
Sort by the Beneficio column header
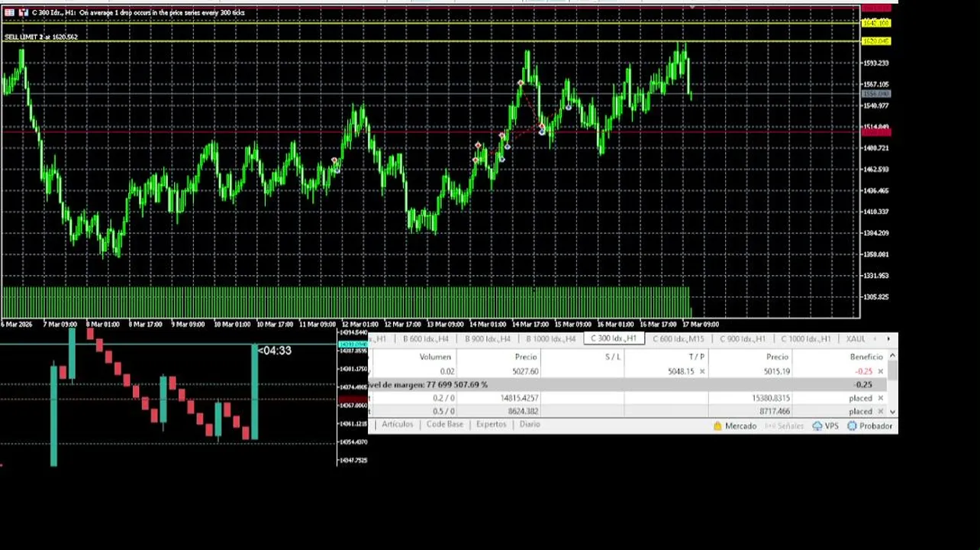pyautogui.click(x=866, y=357)
